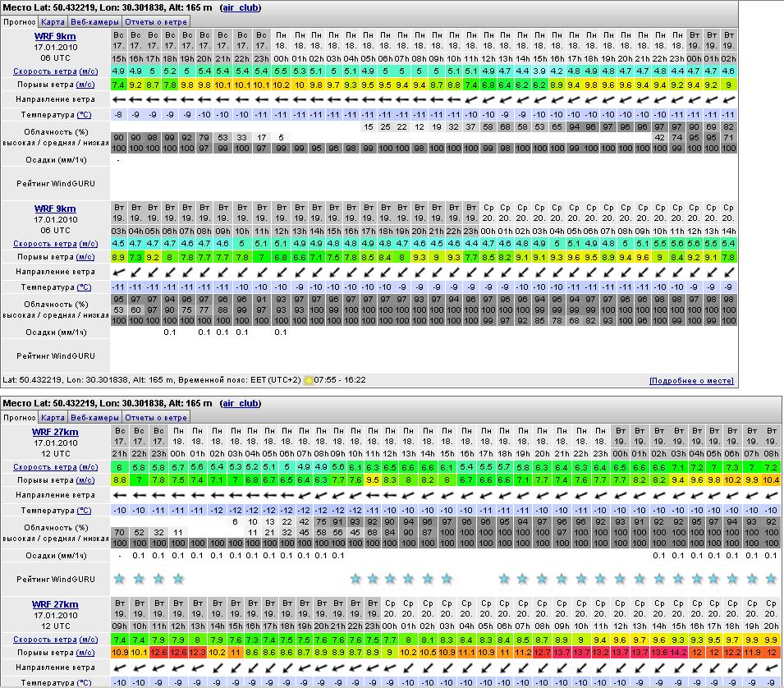Click the Подробнее о месте link
This screenshot has width=784, height=688.
(x=690, y=381)
